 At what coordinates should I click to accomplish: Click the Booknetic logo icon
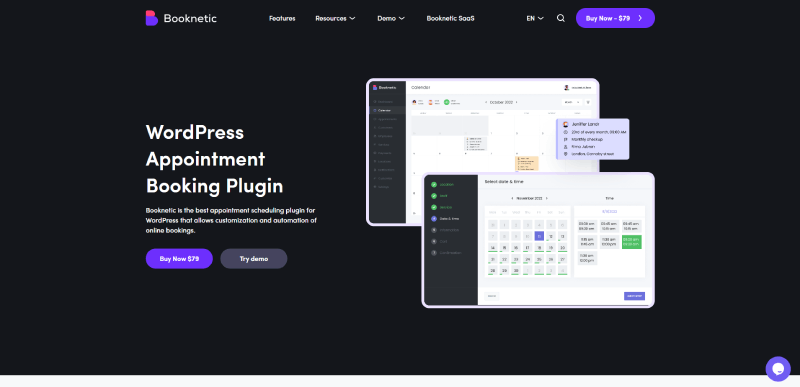pos(152,18)
